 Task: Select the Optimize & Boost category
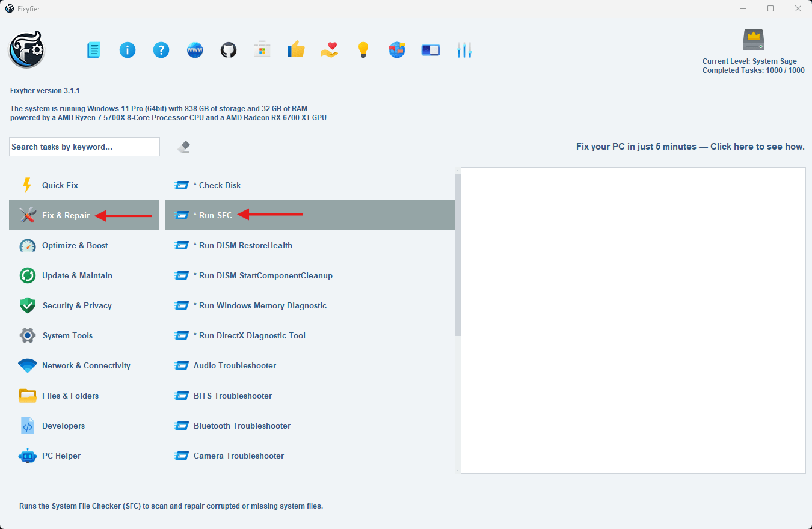click(x=84, y=245)
